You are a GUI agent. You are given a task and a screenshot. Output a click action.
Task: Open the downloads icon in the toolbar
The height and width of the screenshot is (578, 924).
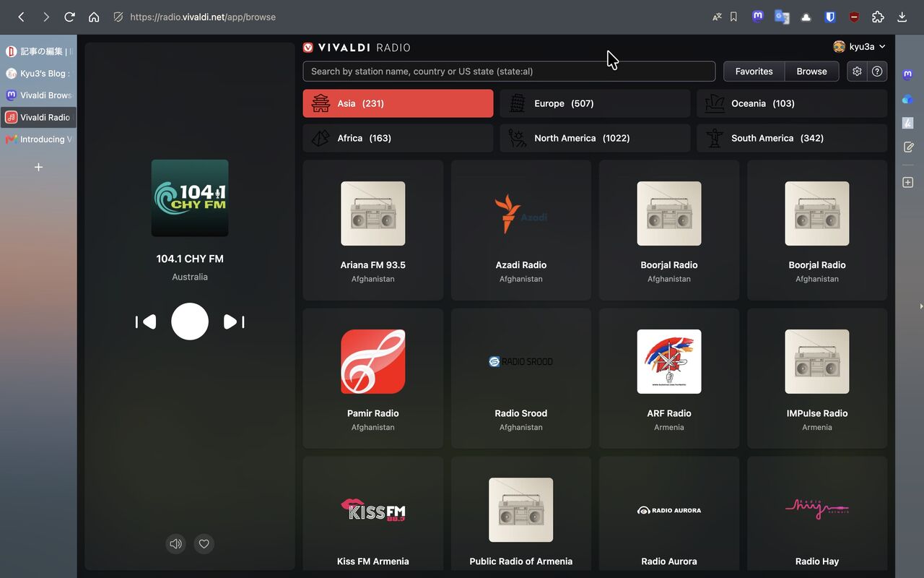coord(902,17)
